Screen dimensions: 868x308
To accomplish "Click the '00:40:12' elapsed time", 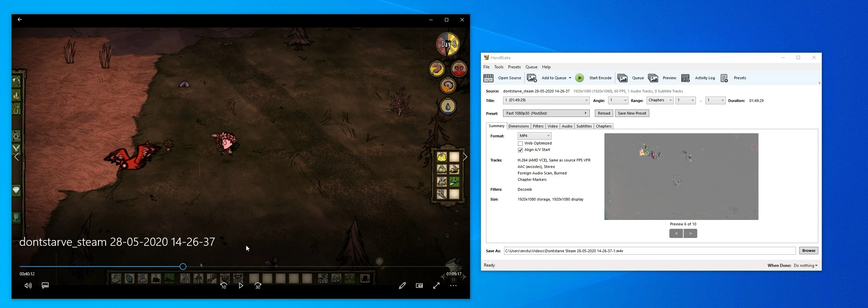I will coord(27,274).
